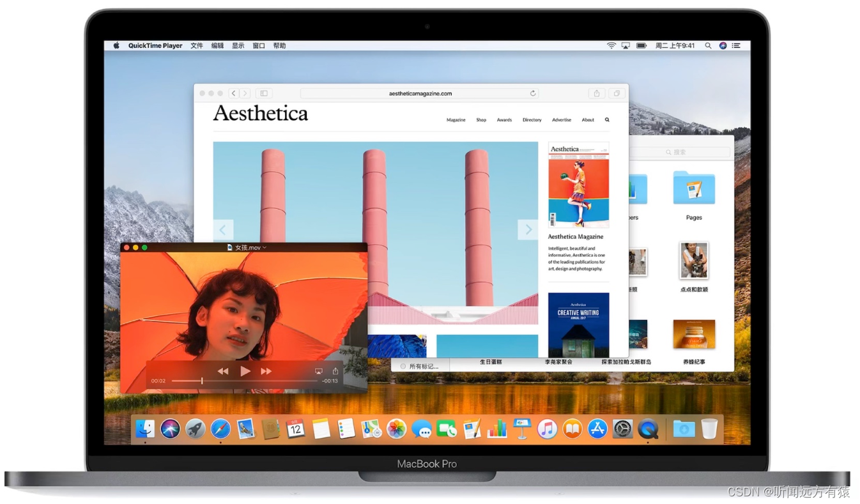
Task: Open Messages speech bubble in Dock
Action: click(422, 428)
